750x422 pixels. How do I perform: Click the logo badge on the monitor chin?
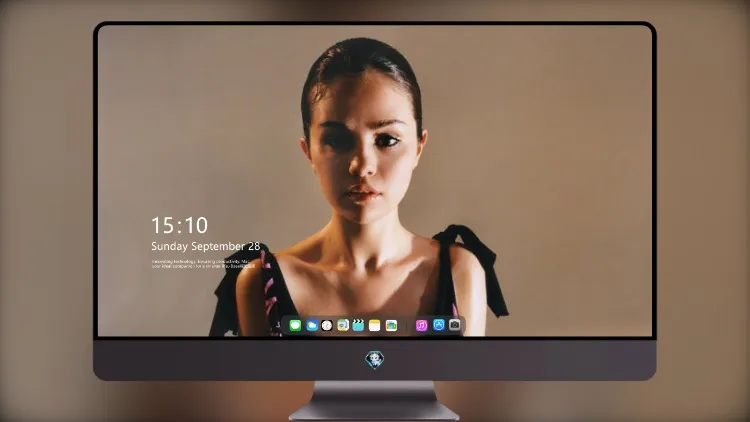[x=375, y=360]
